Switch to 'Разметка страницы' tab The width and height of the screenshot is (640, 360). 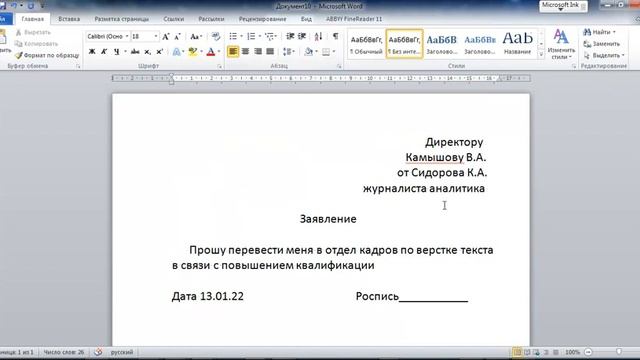[x=122, y=19]
